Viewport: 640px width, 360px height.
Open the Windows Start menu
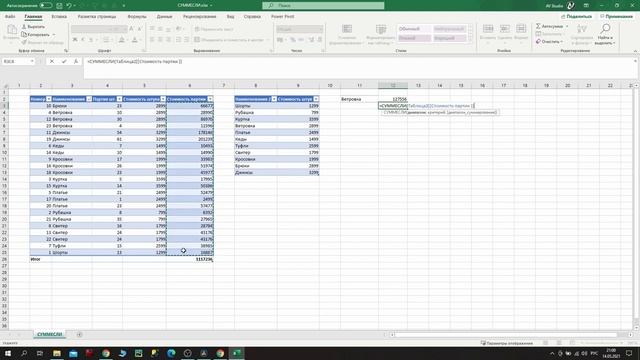click(x=8, y=353)
